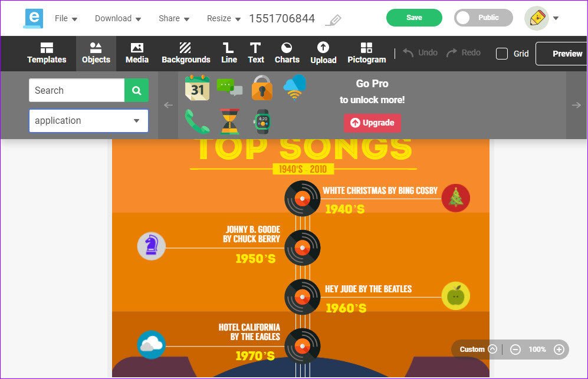Open the application category dropdown
This screenshot has width=588, height=379.
(88, 121)
